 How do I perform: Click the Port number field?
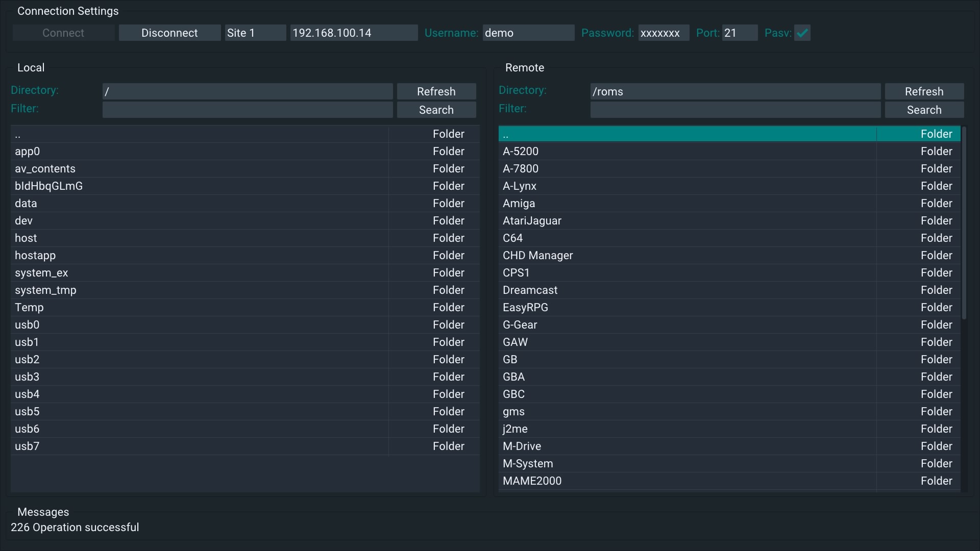coord(739,33)
